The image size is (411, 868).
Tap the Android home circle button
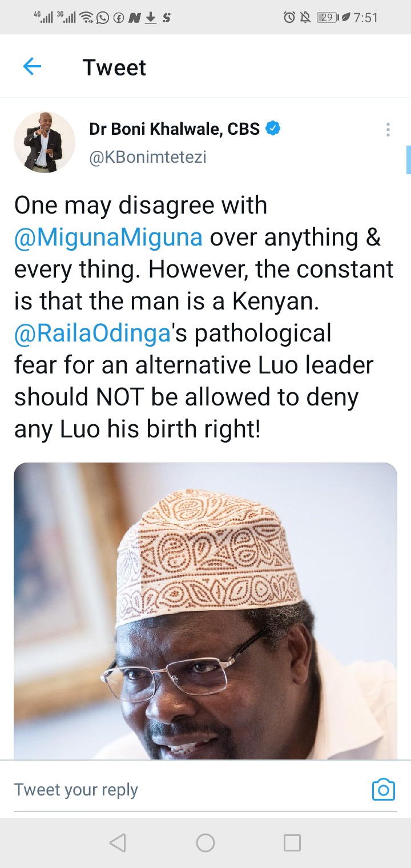point(205,843)
